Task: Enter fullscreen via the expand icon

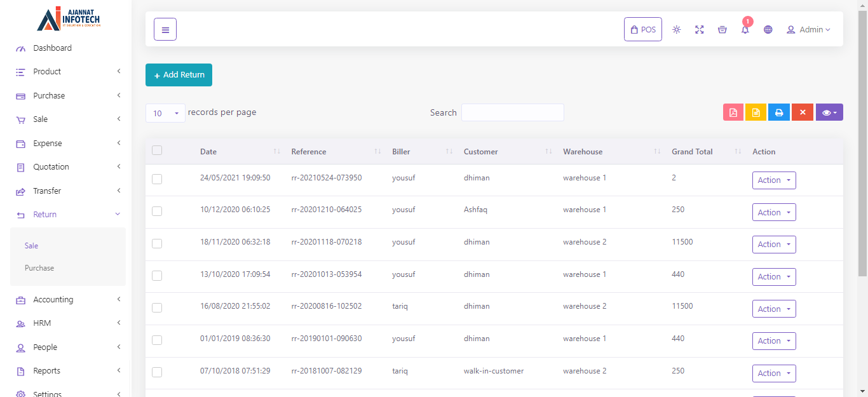Action: pos(700,29)
